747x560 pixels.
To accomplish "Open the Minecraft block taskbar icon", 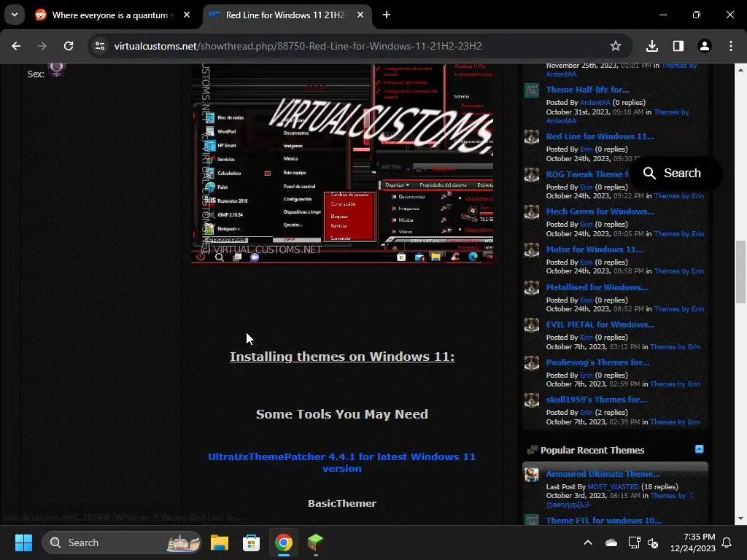I will tap(315, 542).
